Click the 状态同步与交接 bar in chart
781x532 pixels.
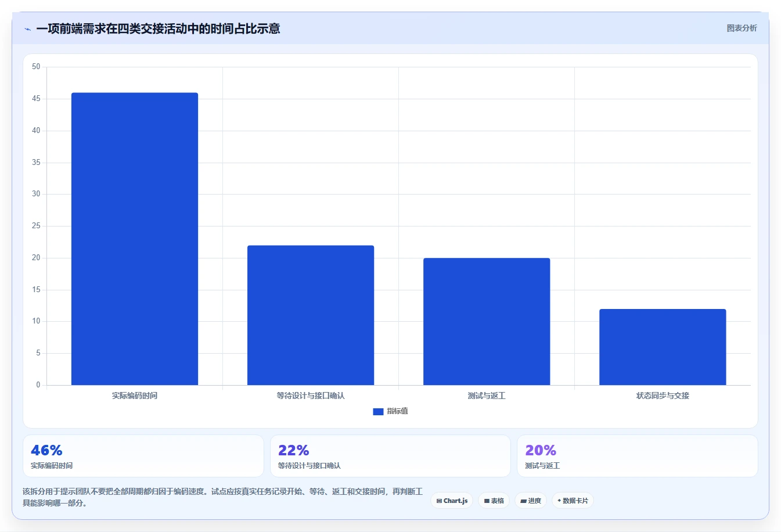[x=663, y=347]
